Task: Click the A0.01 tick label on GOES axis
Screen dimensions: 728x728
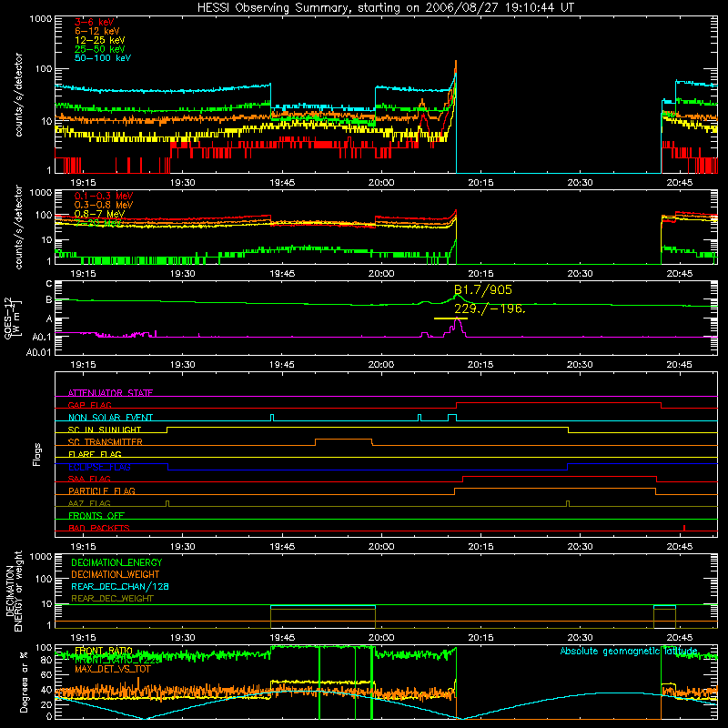Action: tap(38, 353)
